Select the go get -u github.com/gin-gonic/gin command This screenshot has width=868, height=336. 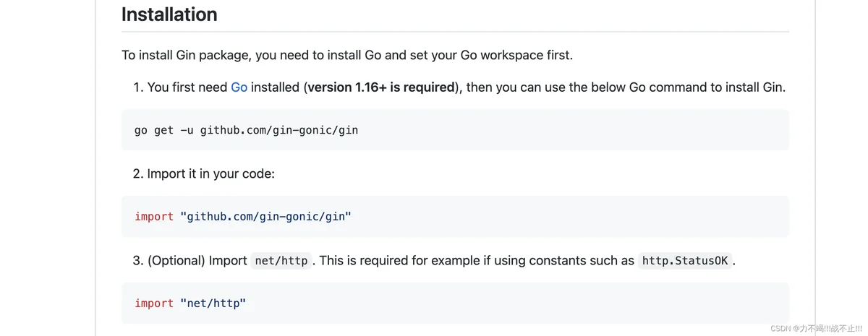click(246, 130)
